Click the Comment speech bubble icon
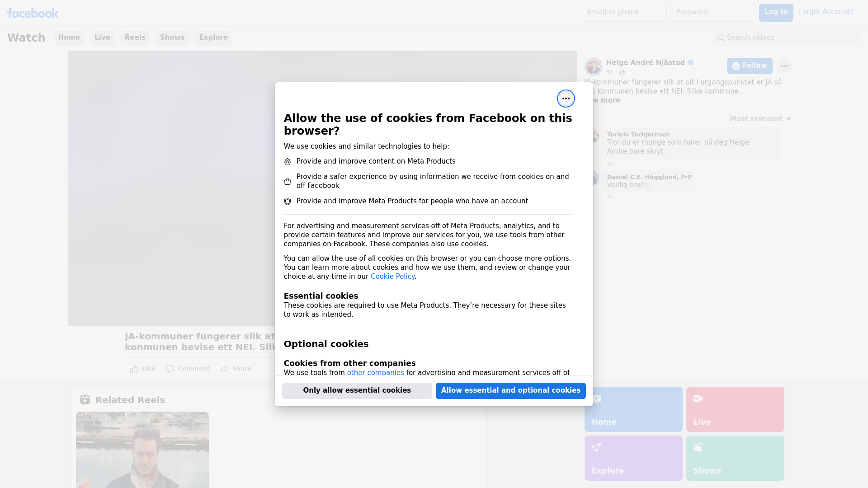Viewport: 868px width, 488px height. click(x=170, y=369)
